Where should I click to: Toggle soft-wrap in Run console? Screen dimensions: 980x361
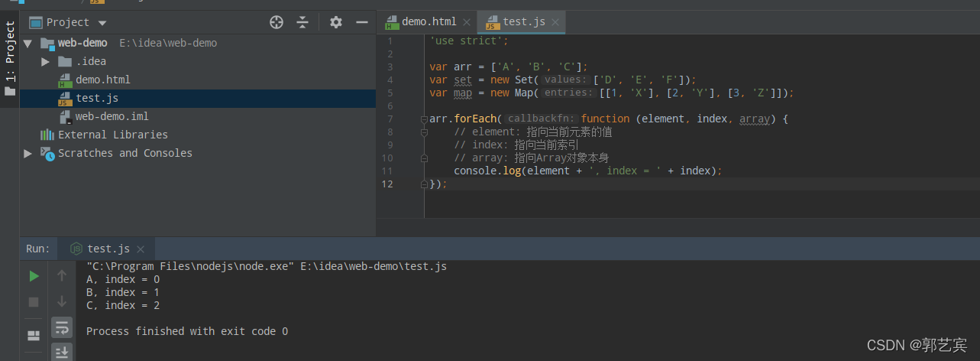(x=62, y=327)
